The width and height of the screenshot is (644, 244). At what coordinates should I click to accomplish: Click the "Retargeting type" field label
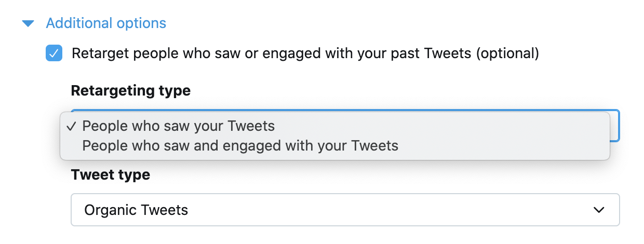click(x=130, y=91)
